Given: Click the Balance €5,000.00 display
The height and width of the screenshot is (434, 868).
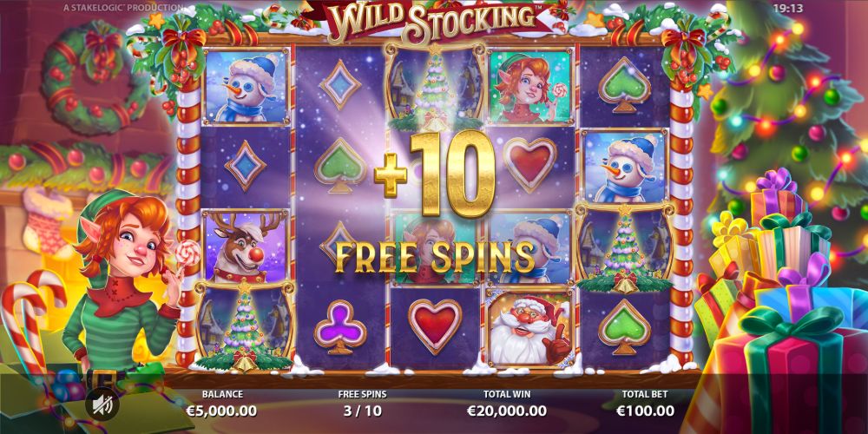Looking at the screenshot, I should pos(222,404).
